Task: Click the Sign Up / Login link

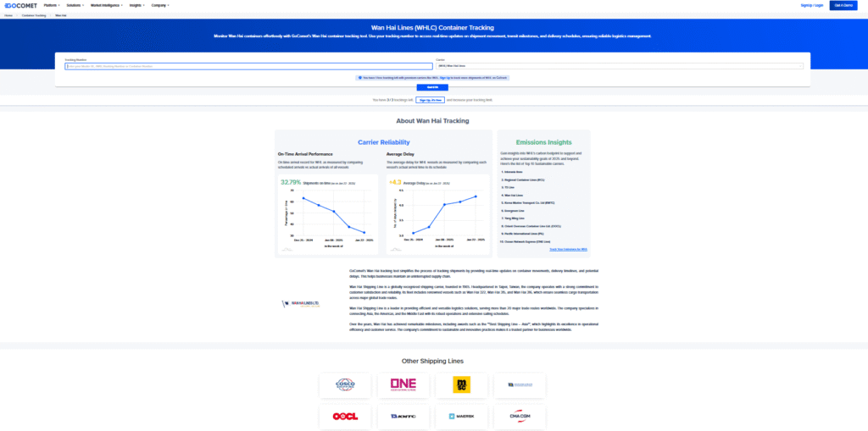Action: click(x=811, y=5)
